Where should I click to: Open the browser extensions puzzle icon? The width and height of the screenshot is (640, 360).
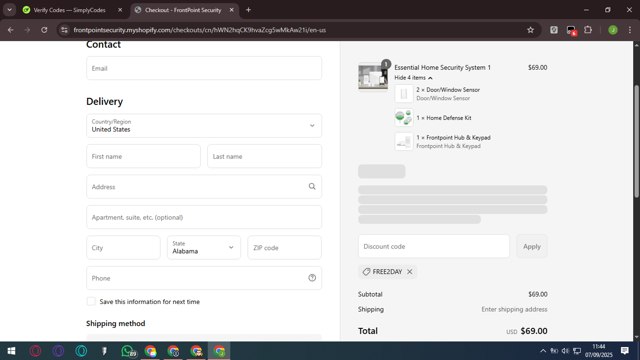coord(588,30)
